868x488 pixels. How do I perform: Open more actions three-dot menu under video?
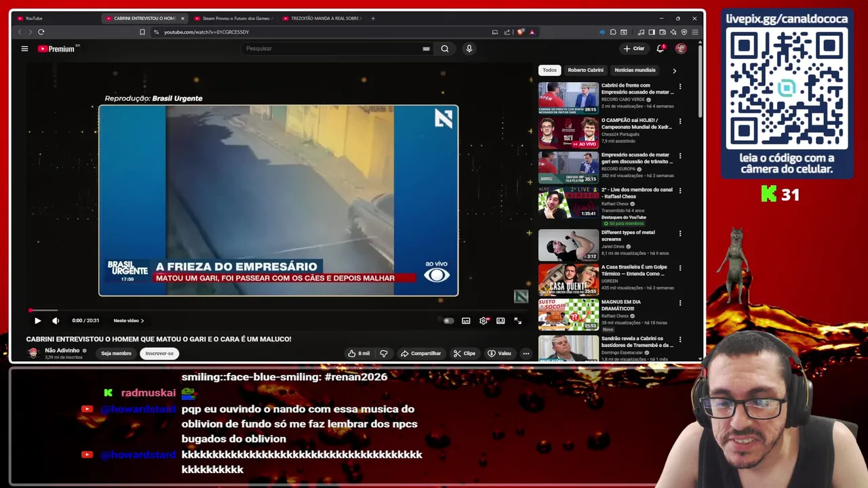(526, 353)
